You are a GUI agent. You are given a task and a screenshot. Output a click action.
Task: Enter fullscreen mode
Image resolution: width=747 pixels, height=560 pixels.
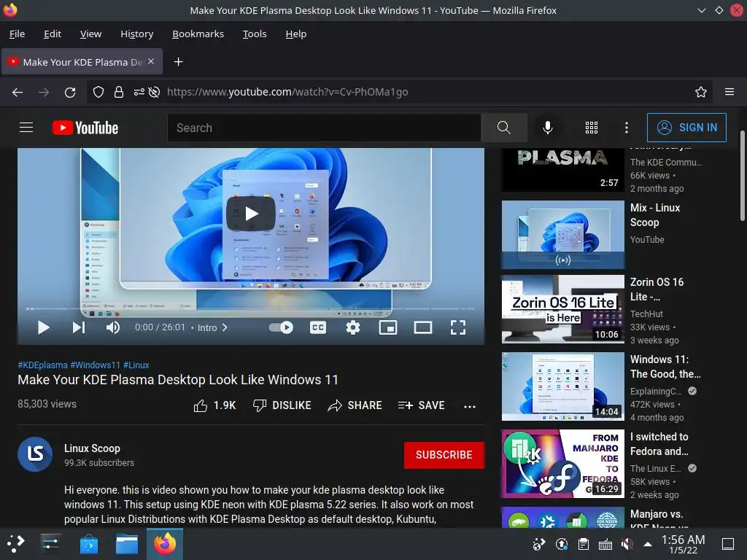tap(458, 327)
